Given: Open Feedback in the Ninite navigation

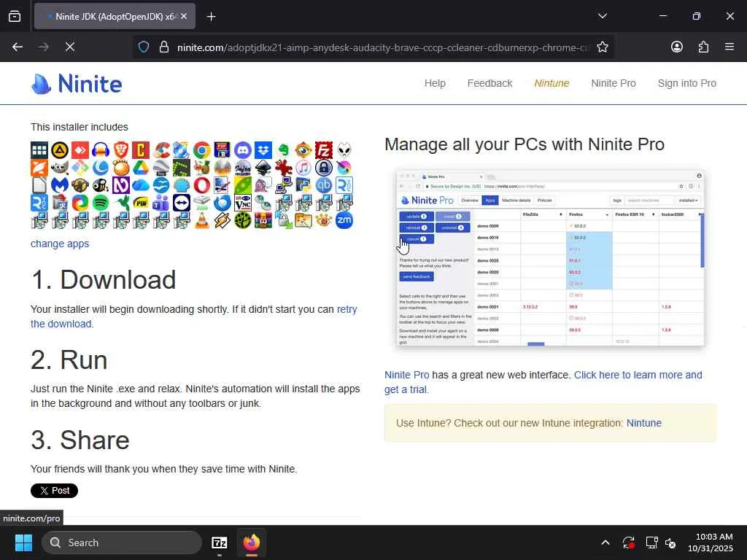Looking at the screenshot, I should 489,83.
